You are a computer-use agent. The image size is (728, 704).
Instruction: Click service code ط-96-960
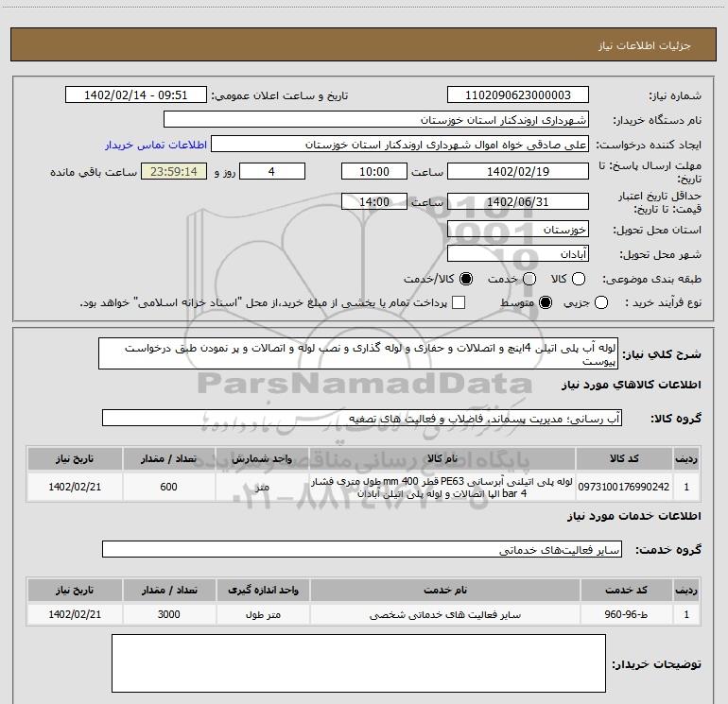click(626, 614)
